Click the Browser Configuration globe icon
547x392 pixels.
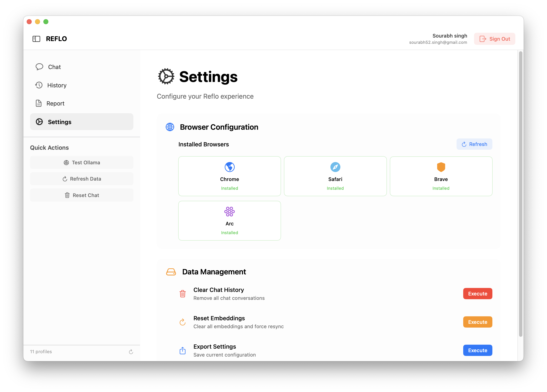click(170, 127)
